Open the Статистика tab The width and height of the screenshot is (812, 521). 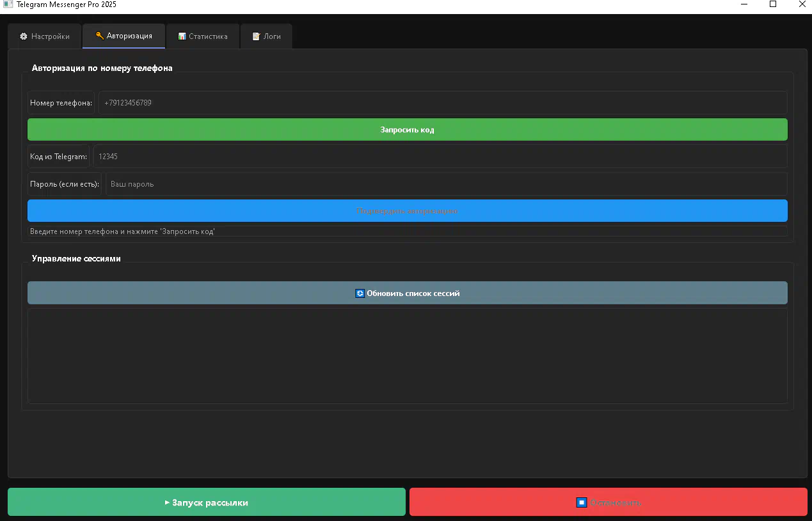tap(203, 36)
